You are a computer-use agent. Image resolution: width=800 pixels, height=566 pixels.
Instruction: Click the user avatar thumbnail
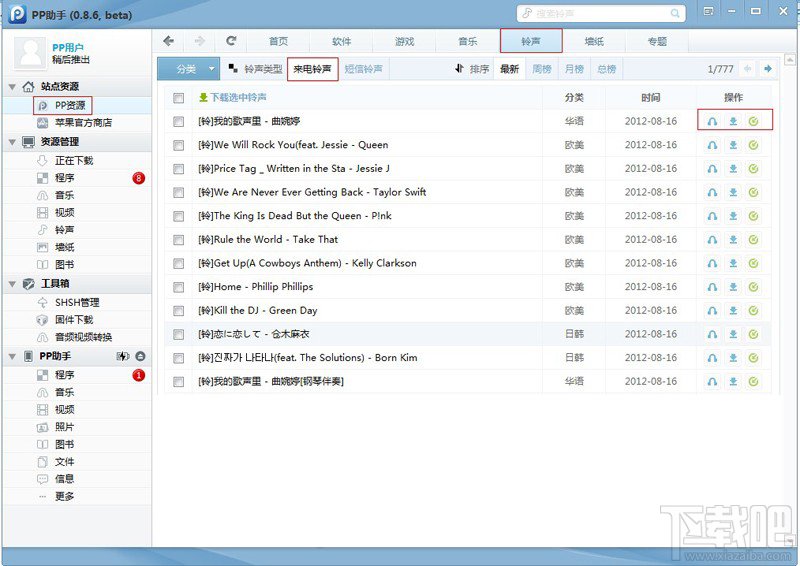[31, 53]
